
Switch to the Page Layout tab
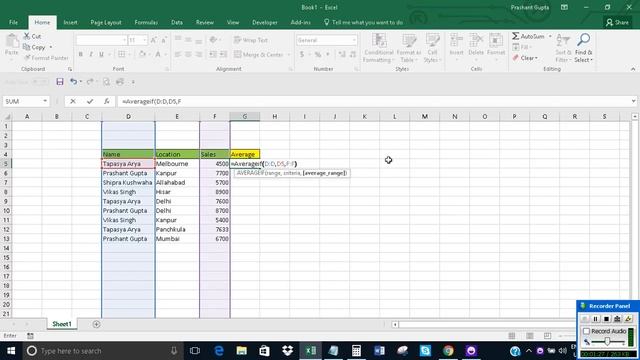point(106,22)
